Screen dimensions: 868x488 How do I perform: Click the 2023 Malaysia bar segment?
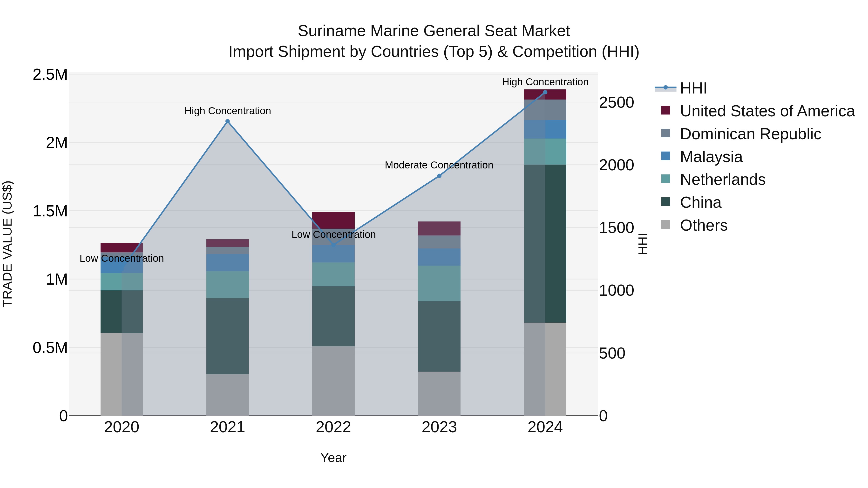pos(439,257)
